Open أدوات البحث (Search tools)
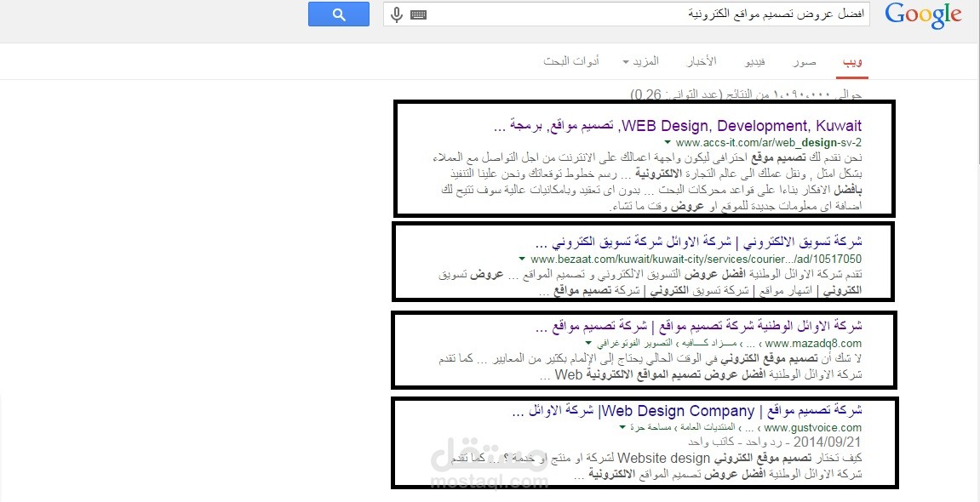This screenshot has width=980, height=502. coord(571,61)
